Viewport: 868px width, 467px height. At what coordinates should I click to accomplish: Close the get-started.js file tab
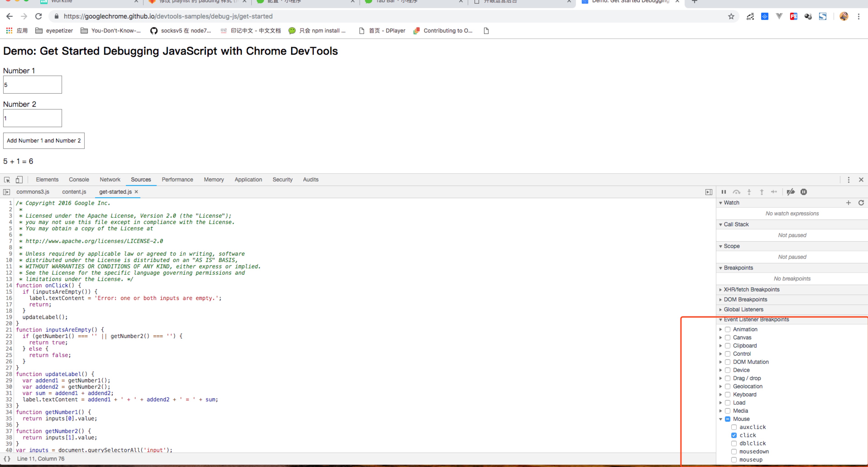pyautogui.click(x=137, y=192)
